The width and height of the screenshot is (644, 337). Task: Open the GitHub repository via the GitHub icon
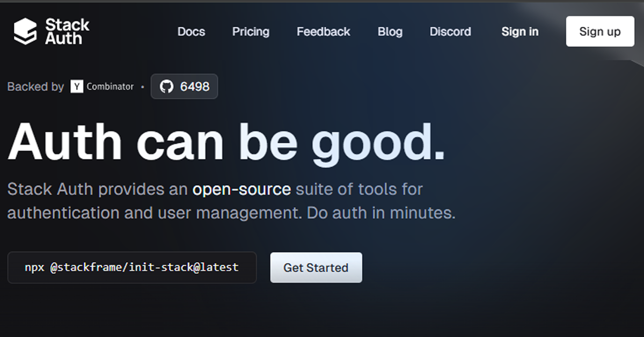click(x=167, y=86)
